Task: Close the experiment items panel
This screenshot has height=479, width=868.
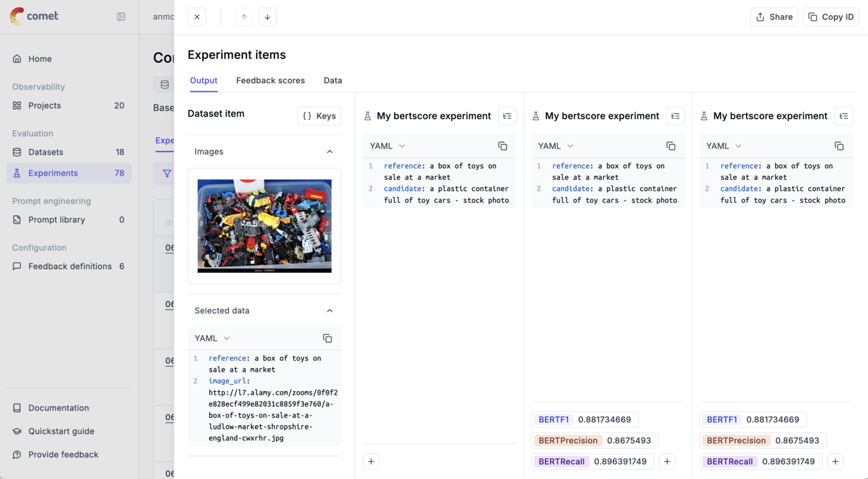Action: (x=197, y=17)
